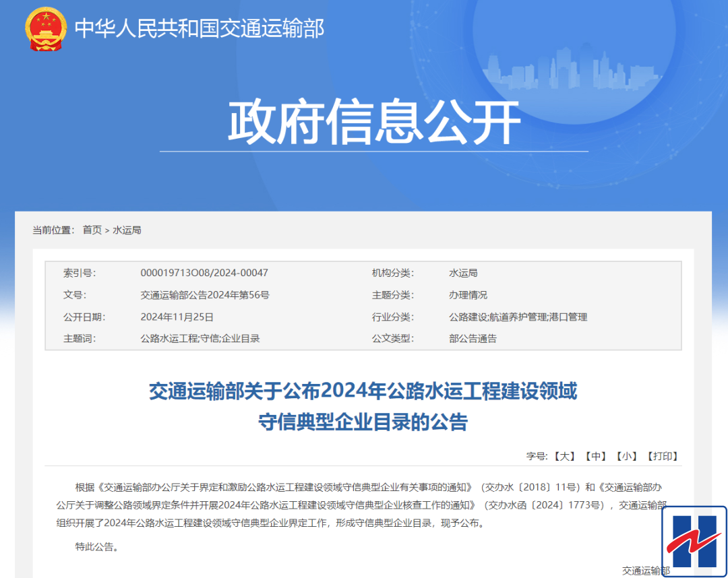This screenshot has height=578, width=728.
Task: Click the index number 000019713O08/2024-00047
Action: pyautogui.click(x=204, y=273)
